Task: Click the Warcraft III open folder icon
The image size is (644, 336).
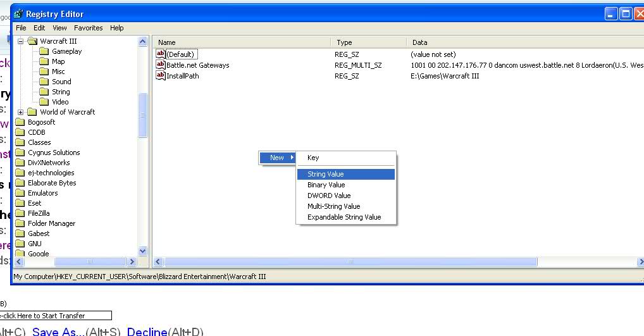Action: tap(32, 41)
